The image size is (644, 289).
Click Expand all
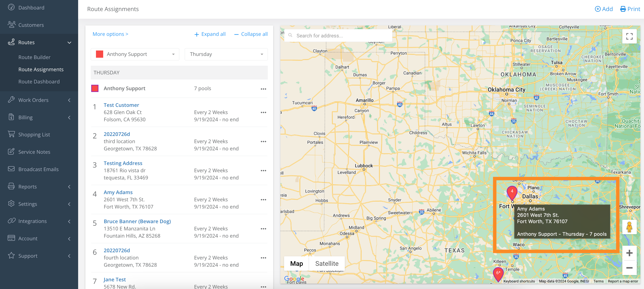click(x=210, y=34)
